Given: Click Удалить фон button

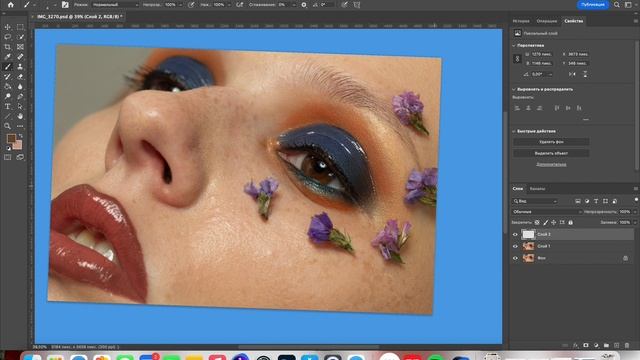Looking at the screenshot, I should [551, 142].
